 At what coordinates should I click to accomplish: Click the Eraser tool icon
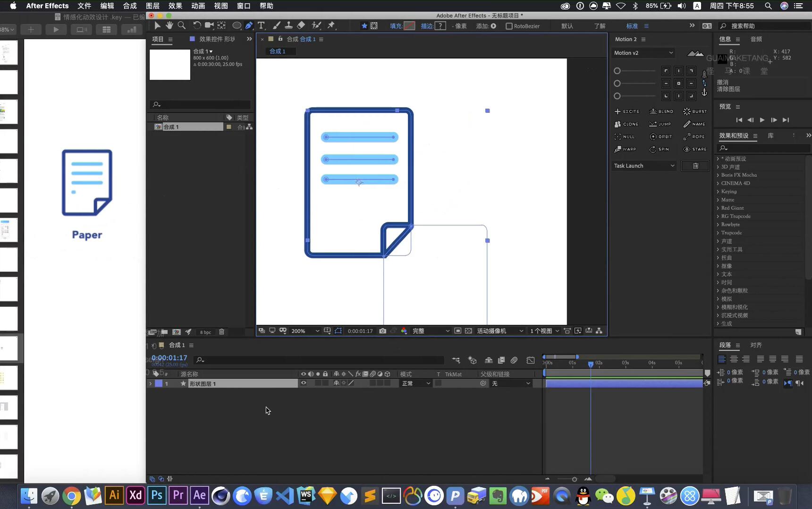click(x=301, y=25)
